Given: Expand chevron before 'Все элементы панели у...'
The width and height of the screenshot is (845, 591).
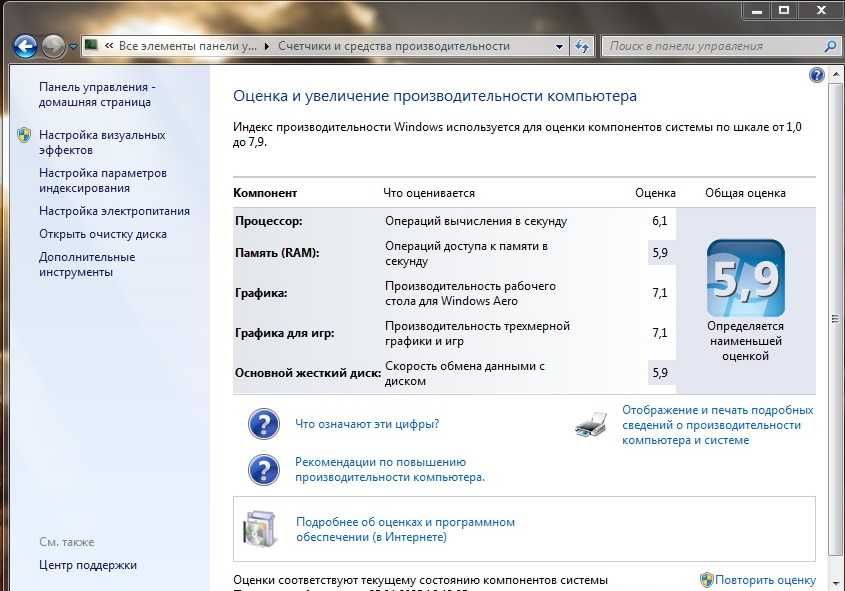Looking at the screenshot, I should click(109, 46).
